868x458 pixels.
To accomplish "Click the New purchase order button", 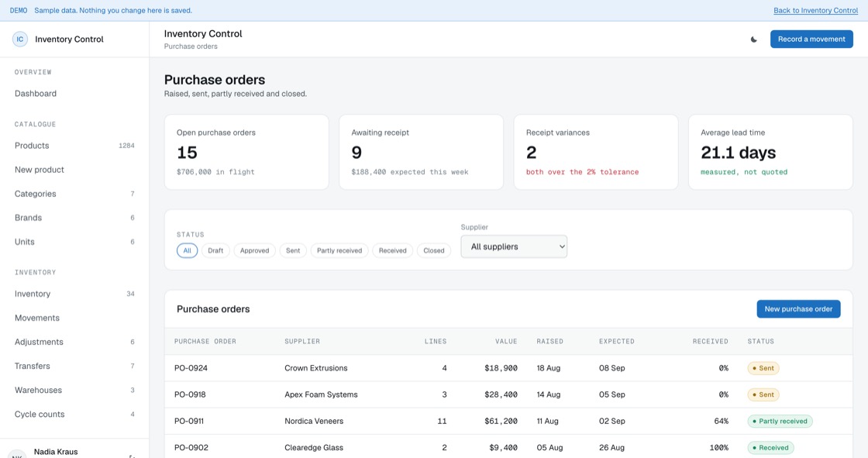I will point(798,309).
